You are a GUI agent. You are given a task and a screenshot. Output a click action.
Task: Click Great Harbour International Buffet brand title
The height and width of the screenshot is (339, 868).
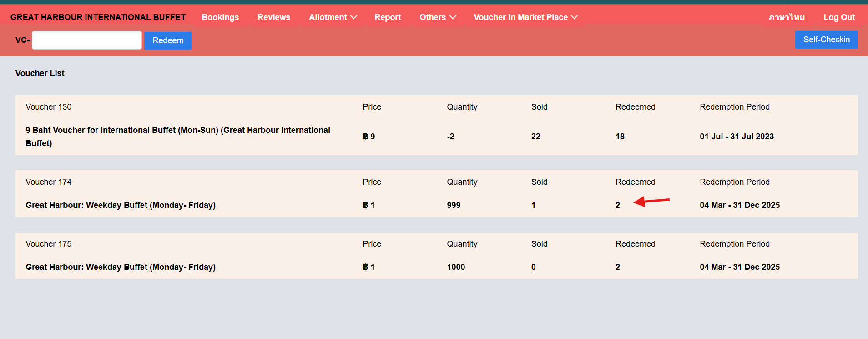[x=98, y=17]
